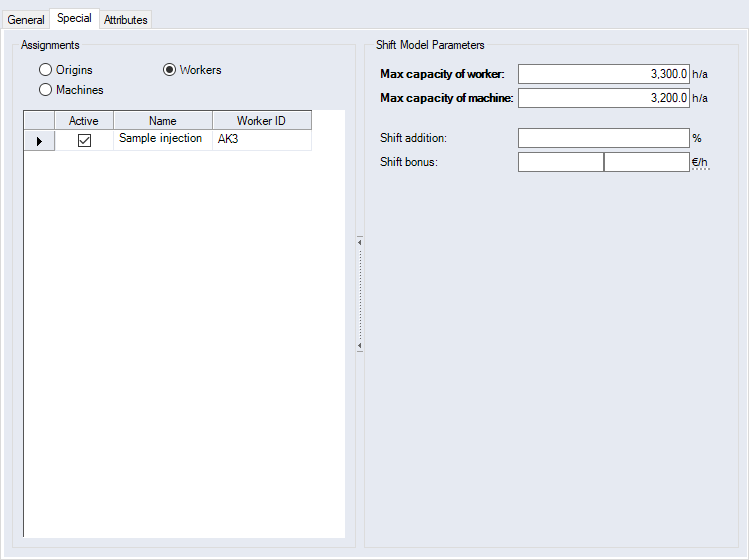749x560 pixels.
Task: Select the Workers radio button
Action: 169,70
